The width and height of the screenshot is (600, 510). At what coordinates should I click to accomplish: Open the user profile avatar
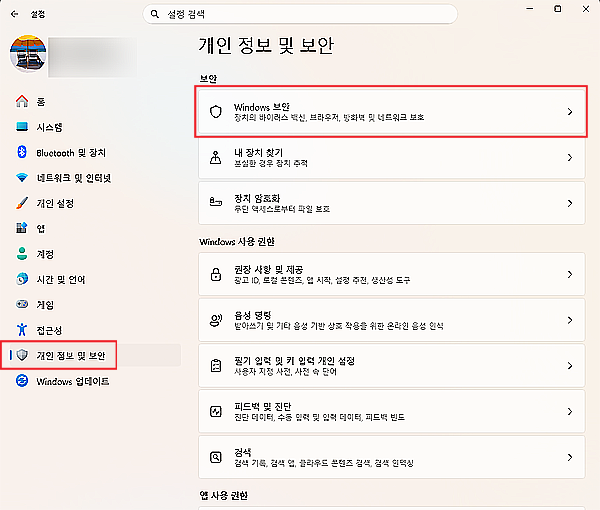28,54
